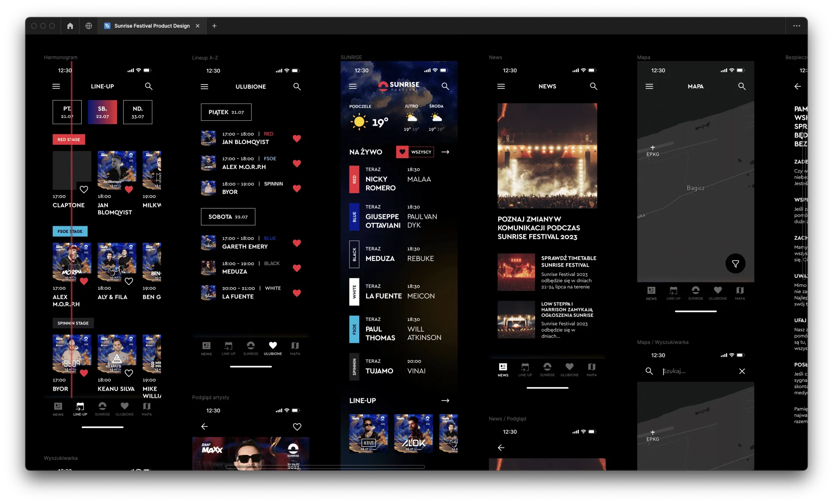833x504 pixels.
Task: Open the Poznaj Zmiany w Komunikacji headline
Action: tap(539, 228)
